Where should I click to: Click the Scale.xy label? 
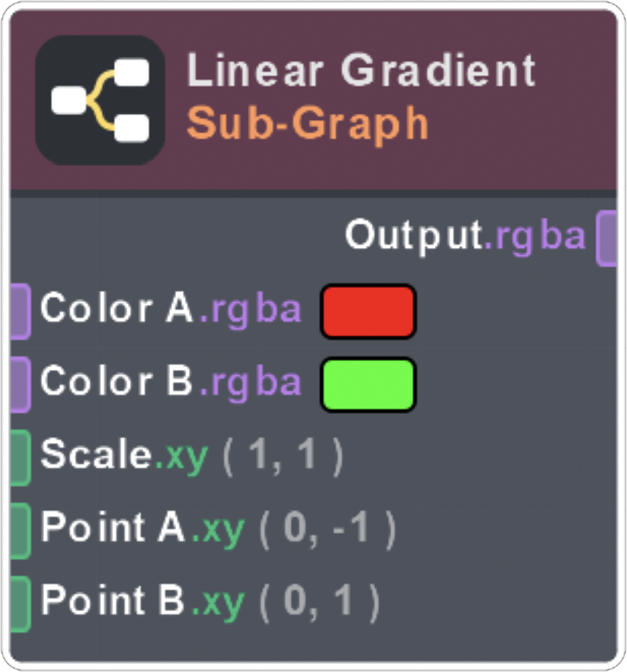click(x=124, y=456)
